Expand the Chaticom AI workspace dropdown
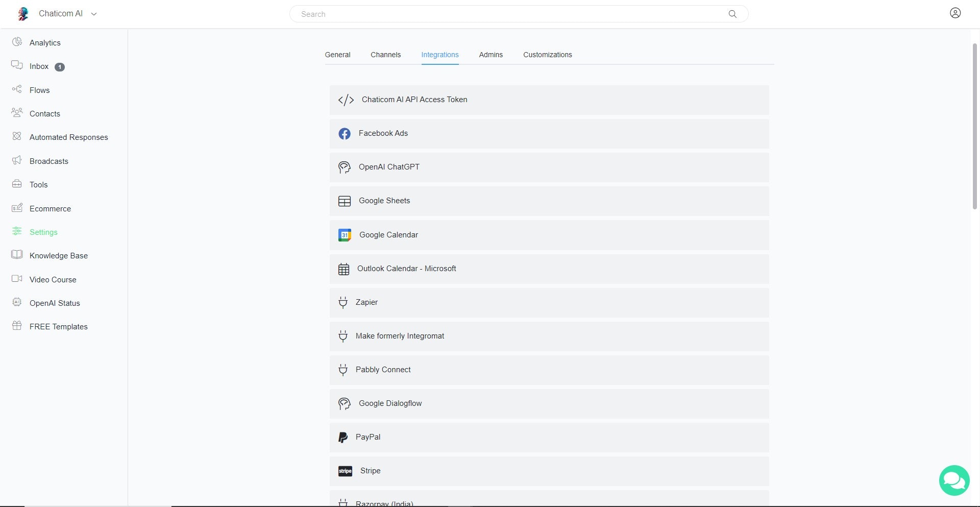 94,14
